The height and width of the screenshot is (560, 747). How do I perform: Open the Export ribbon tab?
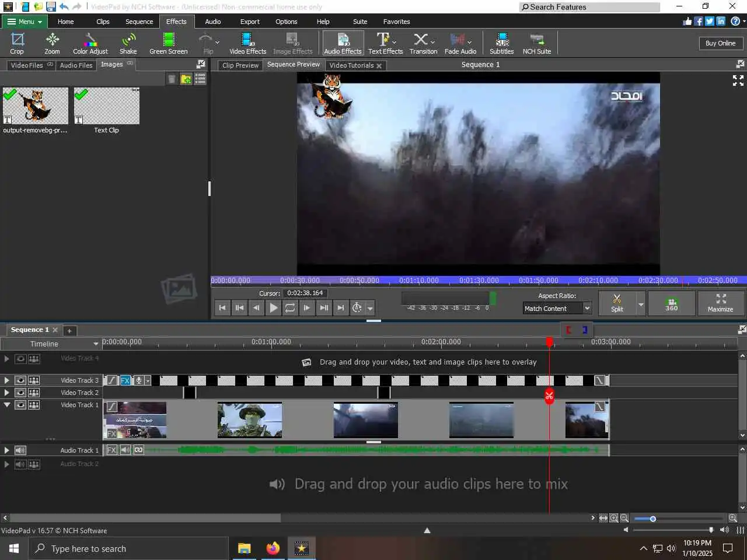(x=250, y=22)
